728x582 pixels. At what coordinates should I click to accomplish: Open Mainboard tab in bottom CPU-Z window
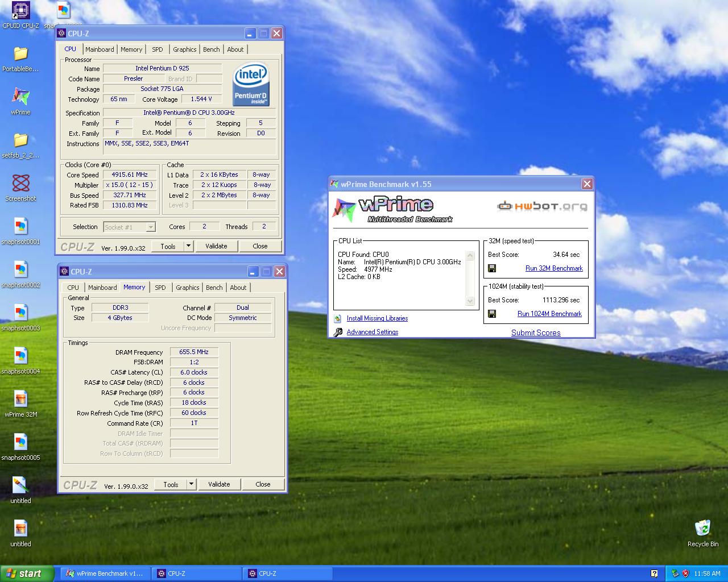point(103,288)
